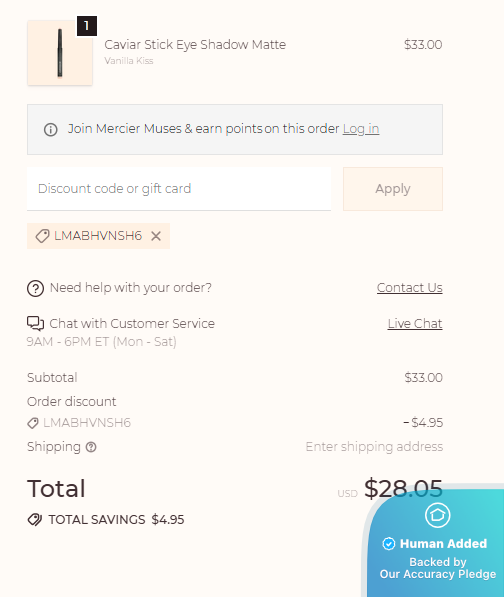Click the chat bubbles icon for Customer Service
Viewport: 504px width, 597px height.
(x=35, y=323)
